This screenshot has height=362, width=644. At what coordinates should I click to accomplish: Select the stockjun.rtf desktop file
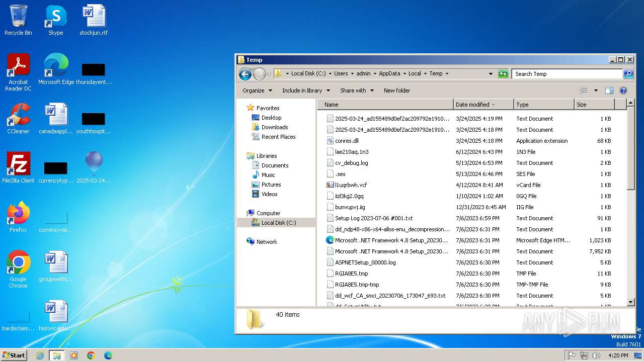pyautogui.click(x=94, y=20)
